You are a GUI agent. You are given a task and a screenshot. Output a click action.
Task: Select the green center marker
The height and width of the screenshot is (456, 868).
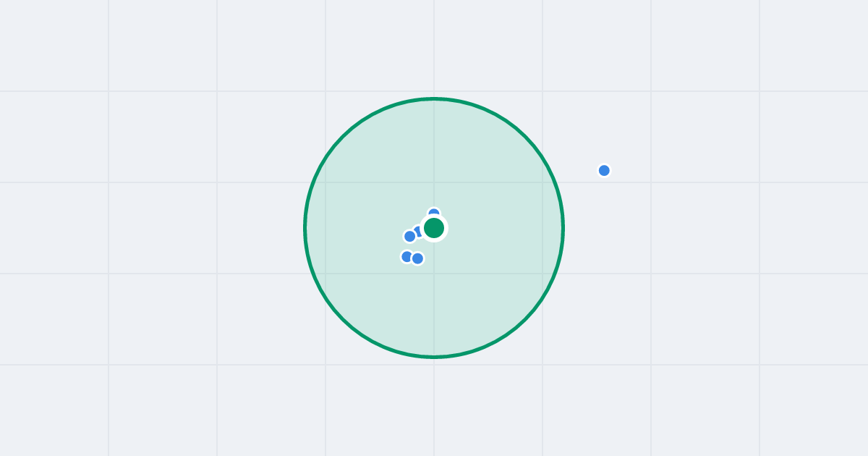434,228
